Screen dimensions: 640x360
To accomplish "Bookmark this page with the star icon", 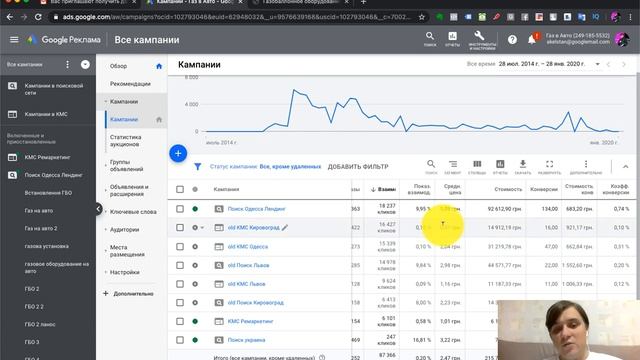I will [422, 17].
